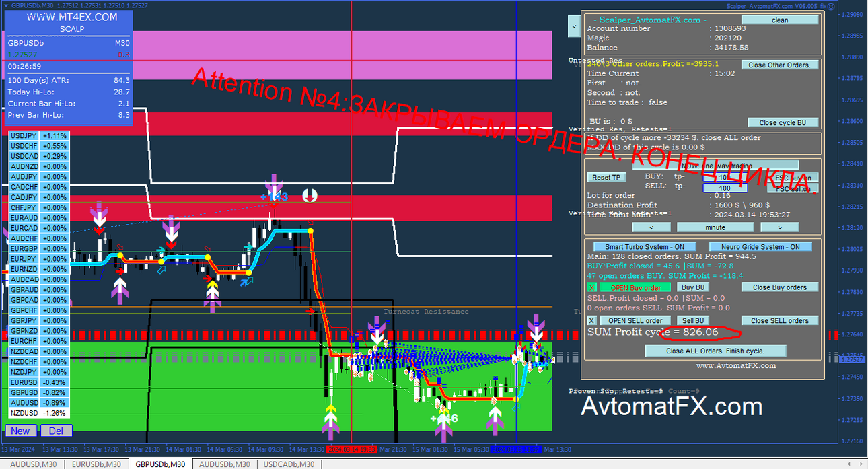The height and width of the screenshot is (469, 868).
Task: Click the USDJPY change value +1.11%
Action: coord(55,135)
